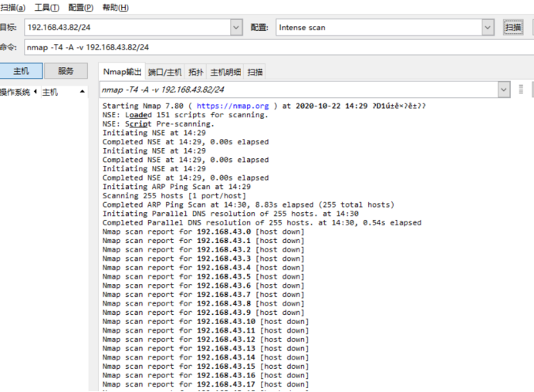
Task: Click the sort arrow in host list header
Action: (82, 92)
